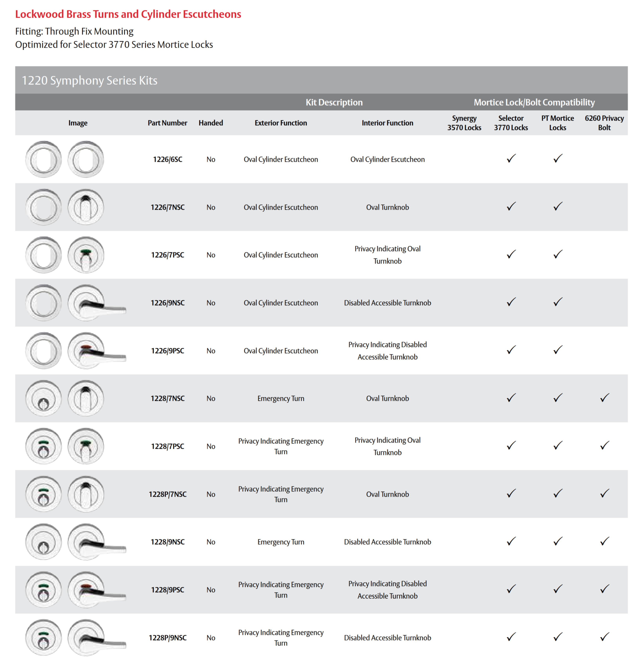
Task: Click Mortice Lock/Bolt Compatibility header
Action: coord(534,102)
